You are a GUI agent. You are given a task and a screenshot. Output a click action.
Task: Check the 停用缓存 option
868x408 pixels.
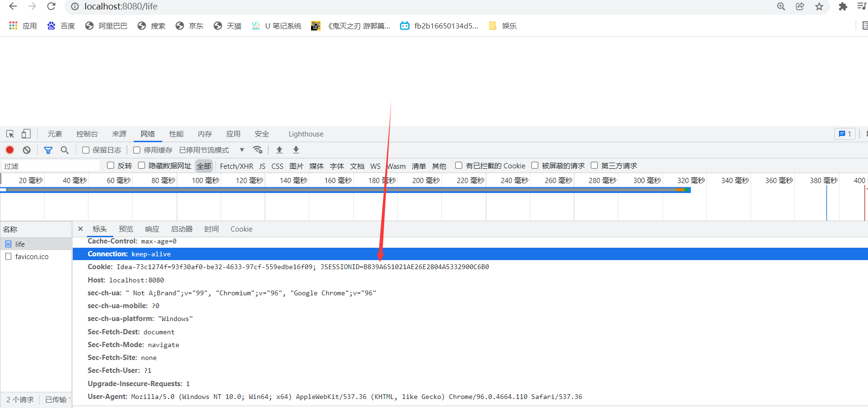point(137,150)
